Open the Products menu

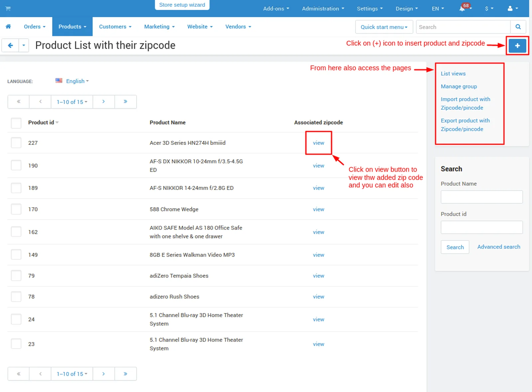[x=72, y=27]
